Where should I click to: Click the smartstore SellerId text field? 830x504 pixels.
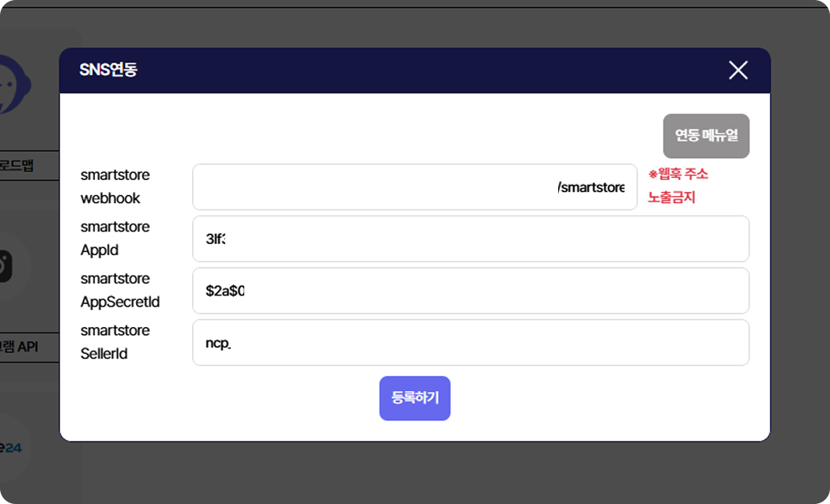[x=470, y=343]
